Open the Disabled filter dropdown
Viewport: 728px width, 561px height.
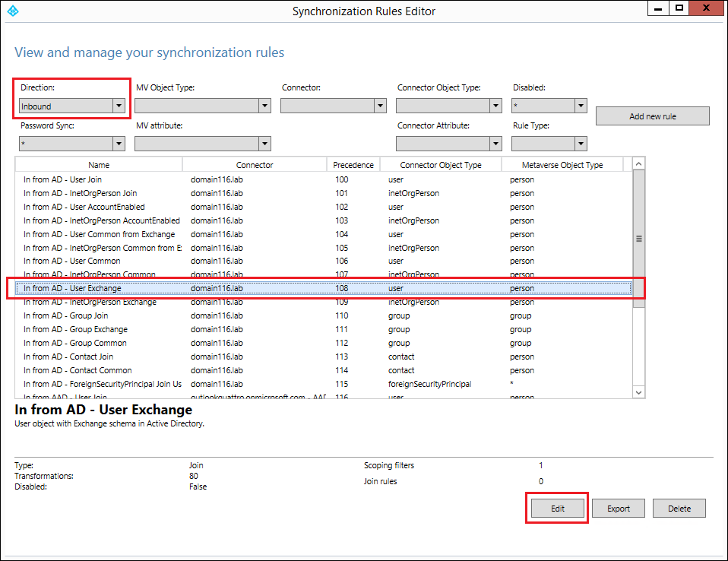[549, 106]
